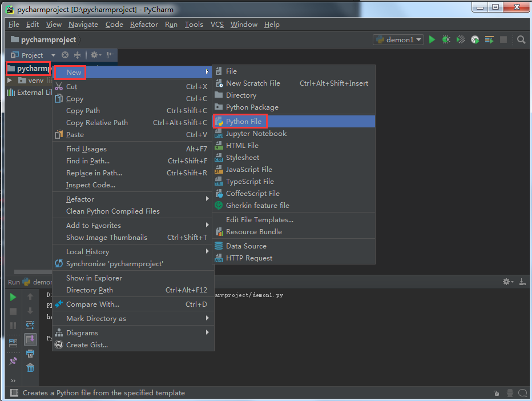The width and height of the screenshot is (532, 401).
Task: Expand the Mark Directory as submenu
Action: point(133,319)
